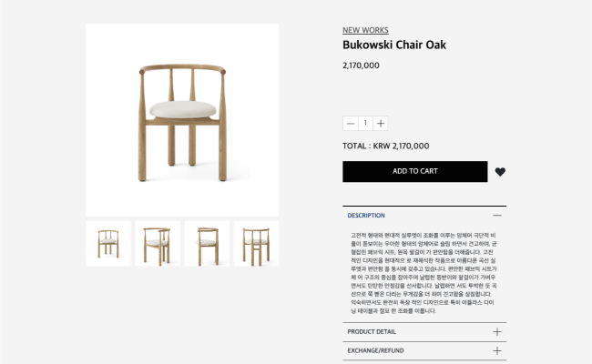Show the back-view chair thumbnail
592x364 pixels.
pos(256,244)
